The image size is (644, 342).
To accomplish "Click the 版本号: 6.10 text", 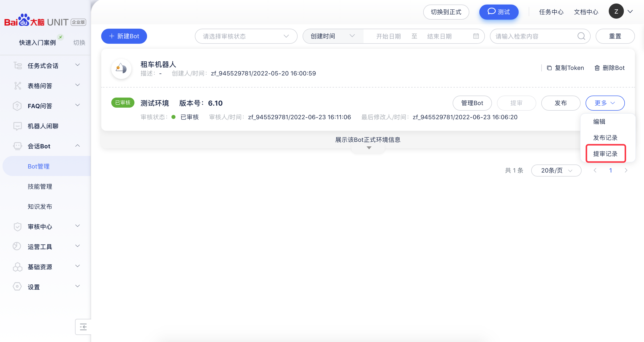I will (x=201, y=103).
